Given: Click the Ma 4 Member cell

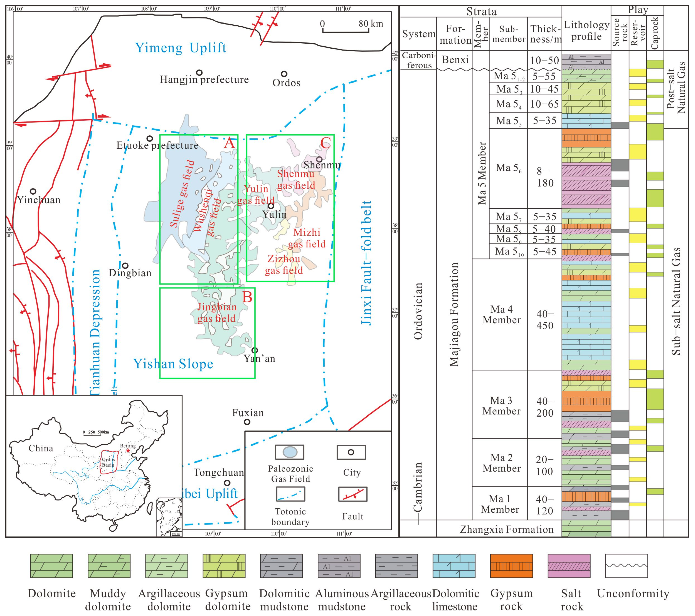Looking at the screenshot, I should coord(501,315).
